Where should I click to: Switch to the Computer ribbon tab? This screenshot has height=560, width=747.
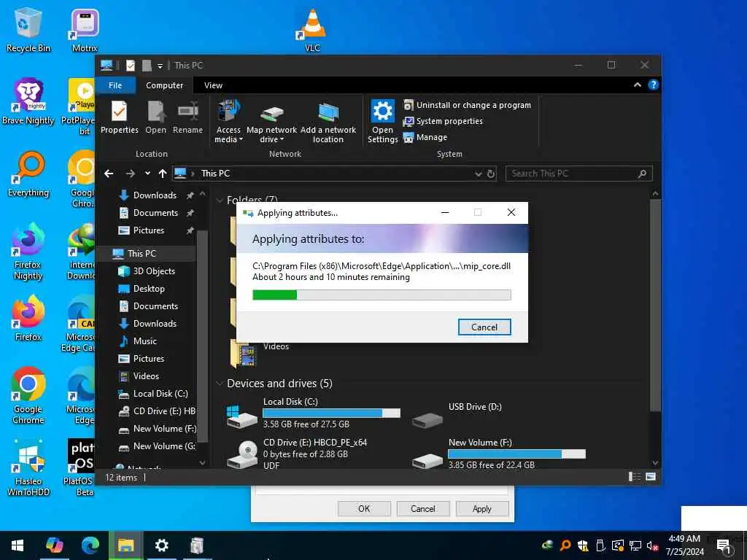tap(164, 85)
